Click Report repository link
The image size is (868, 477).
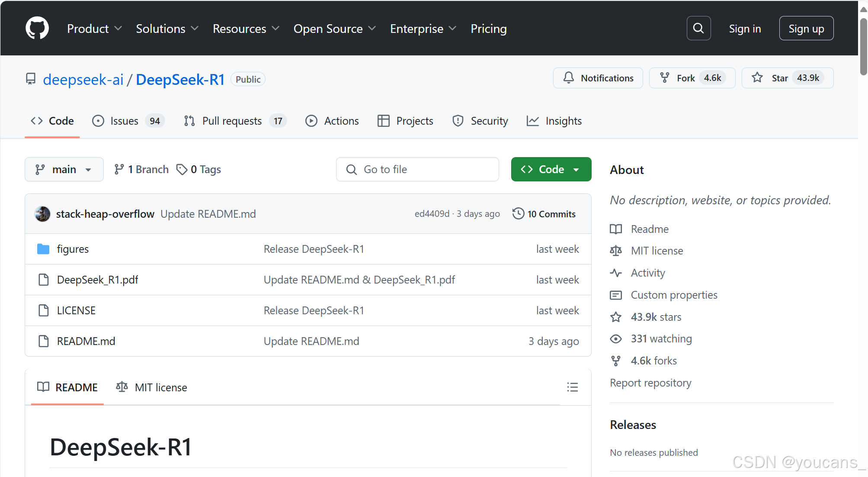click(650, 383)
